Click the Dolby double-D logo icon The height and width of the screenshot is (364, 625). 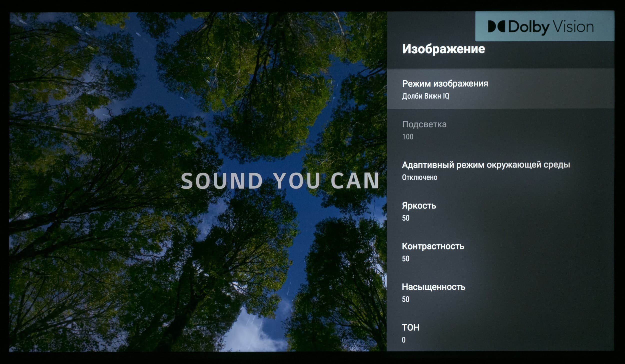pos(496,26)
